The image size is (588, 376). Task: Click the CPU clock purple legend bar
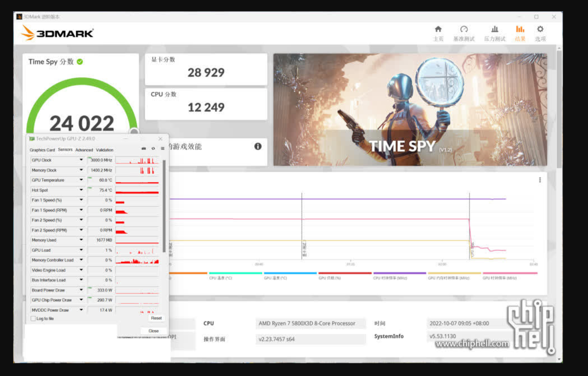(x=400, y=273)
